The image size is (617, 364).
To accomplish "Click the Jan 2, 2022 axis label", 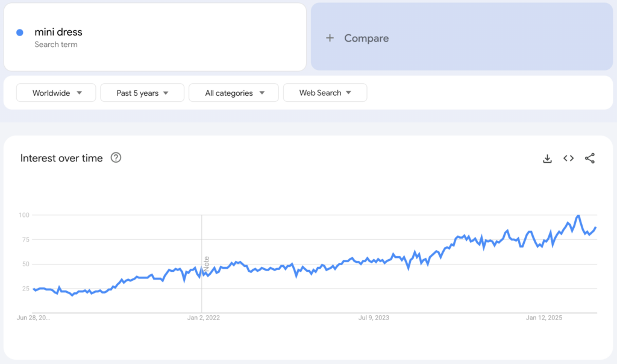I will point(202,317).
